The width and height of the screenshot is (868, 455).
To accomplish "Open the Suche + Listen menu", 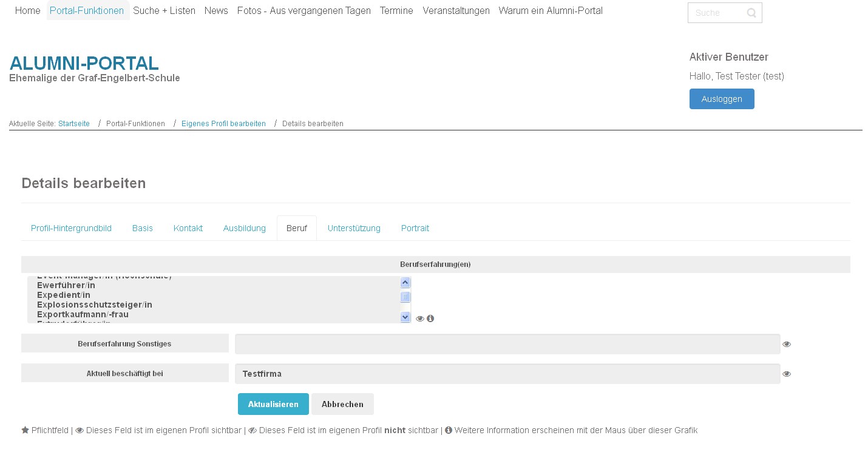I will [x=164, y=11].
